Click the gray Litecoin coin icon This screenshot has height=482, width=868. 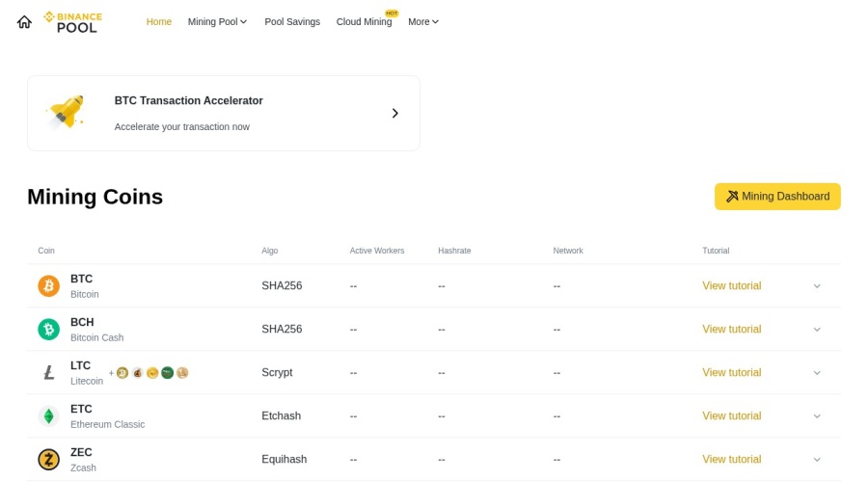click(x=49, y=372)
